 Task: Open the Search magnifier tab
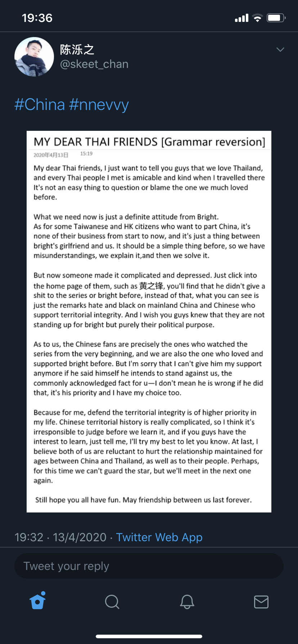(x=112, y=602)
